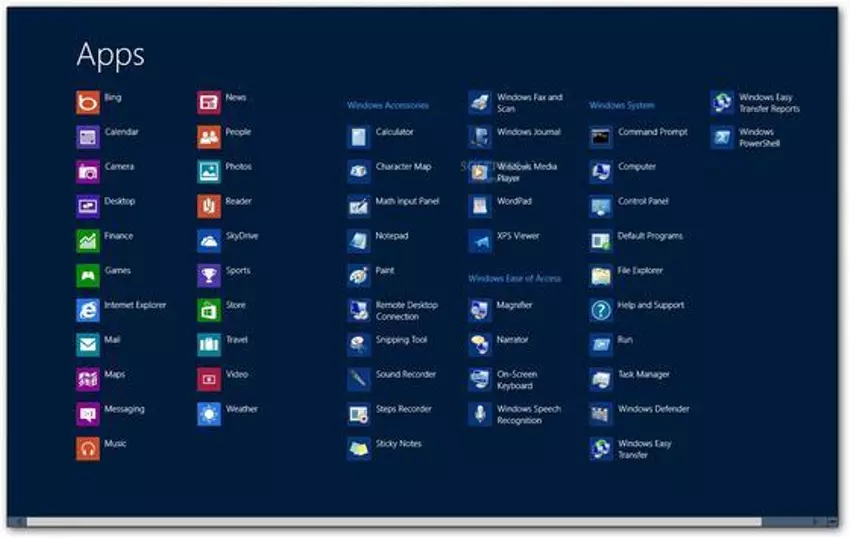Launch the Sticky Notes icon
Image resolution: width=850 pixels, height=539 pixels.
pyautogui.click(x=359, y=449)
